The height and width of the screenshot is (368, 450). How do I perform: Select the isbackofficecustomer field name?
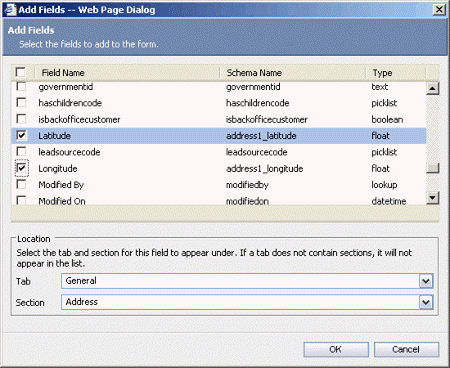pyautogui.click(x=79, y=119)
